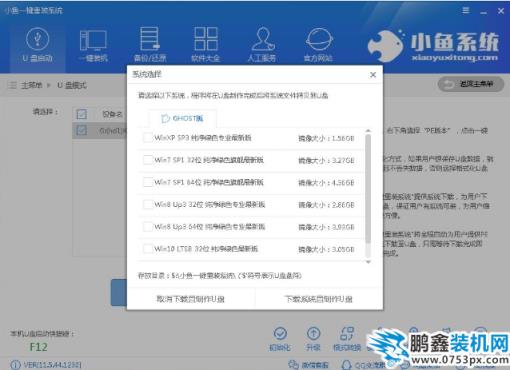Screen dimensions: 510x370
Task: Click the system list vertical scrollbar thumb
Action: 368,188
